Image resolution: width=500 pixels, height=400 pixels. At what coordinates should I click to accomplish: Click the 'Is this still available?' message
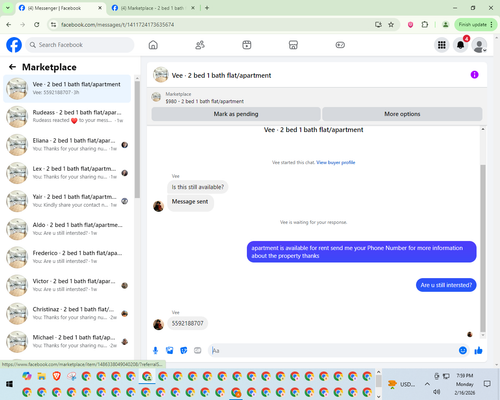pos(198,187)
